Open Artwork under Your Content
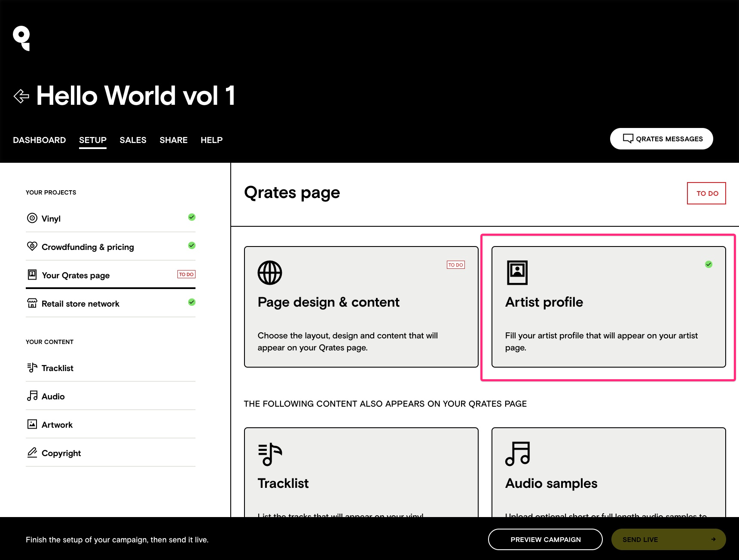739x560 pixels. pyautogui.click(x=111, y=424)
